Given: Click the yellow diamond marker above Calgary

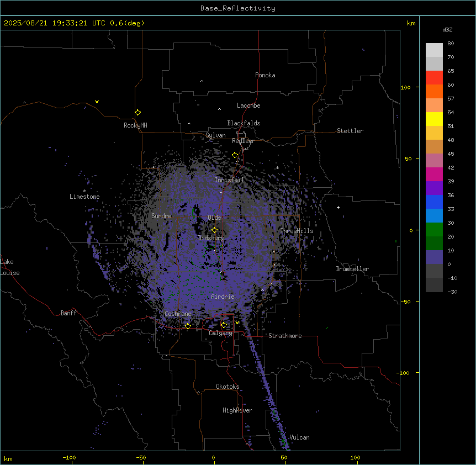Looking at the screenshot, I should coord(224,325).
